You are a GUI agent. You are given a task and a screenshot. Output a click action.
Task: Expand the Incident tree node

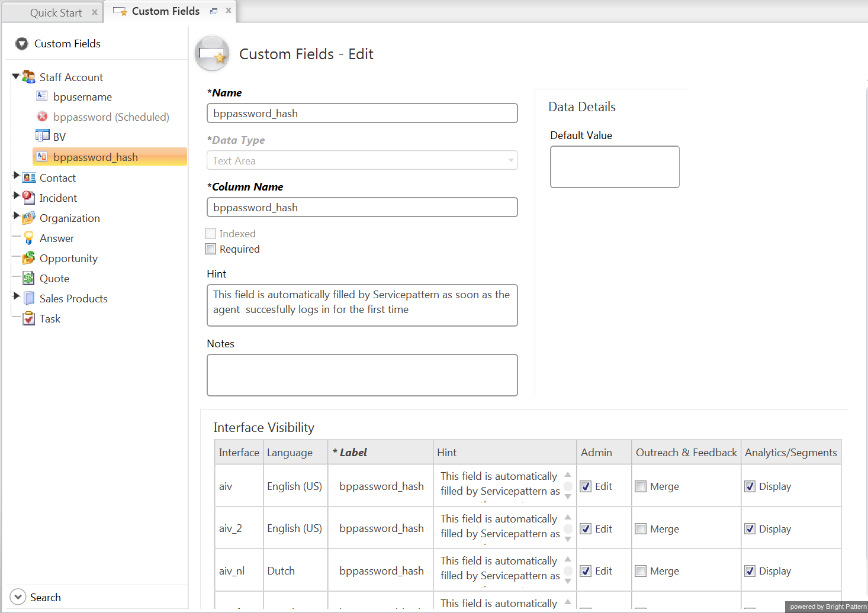point(17,195)
